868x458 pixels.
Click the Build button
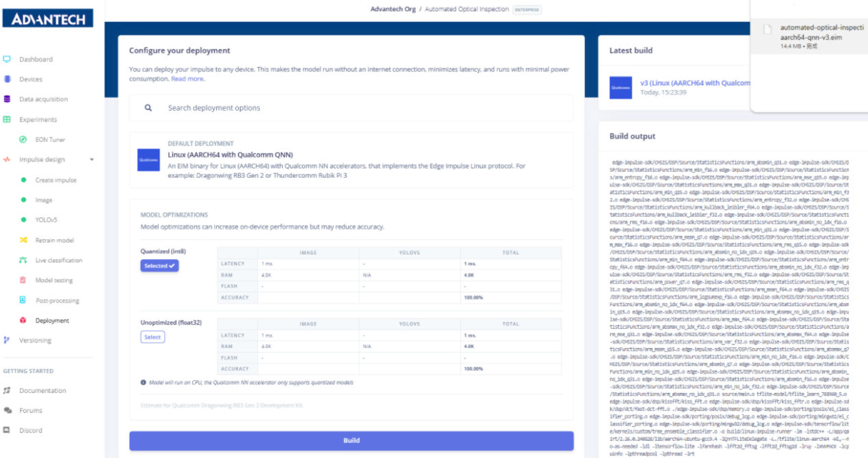(352, 440)
